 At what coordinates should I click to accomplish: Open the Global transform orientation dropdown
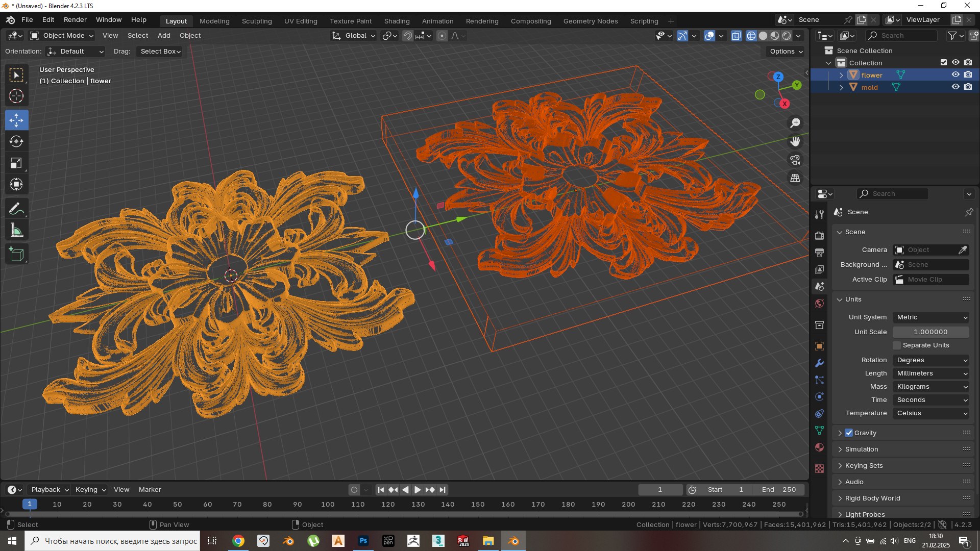353,36
